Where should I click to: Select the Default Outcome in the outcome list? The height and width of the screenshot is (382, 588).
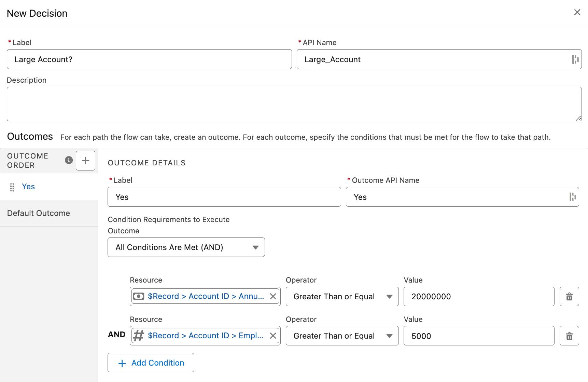38,213
